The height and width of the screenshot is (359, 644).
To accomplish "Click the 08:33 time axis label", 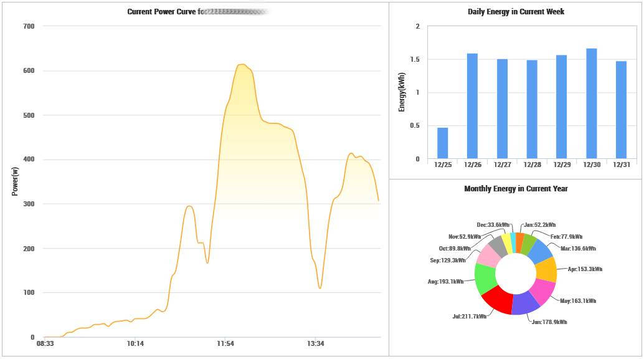I will pyautogui.click(x=45, y=344).
